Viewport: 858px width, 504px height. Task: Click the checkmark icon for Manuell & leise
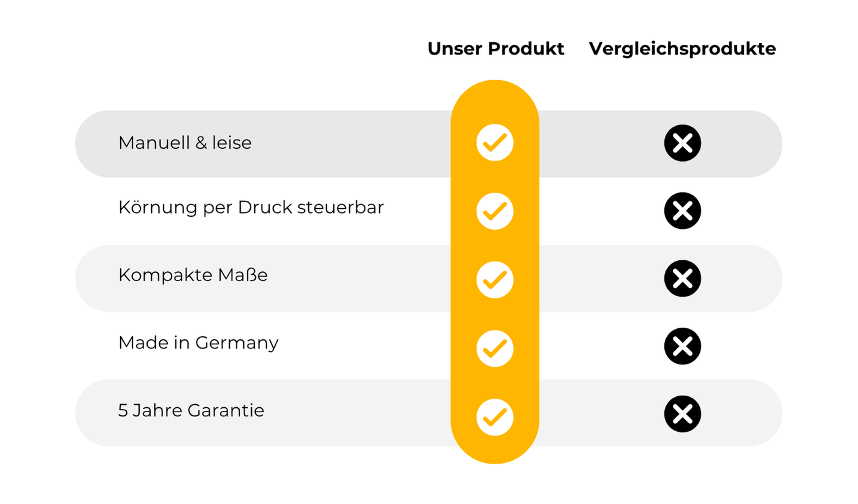495,143
